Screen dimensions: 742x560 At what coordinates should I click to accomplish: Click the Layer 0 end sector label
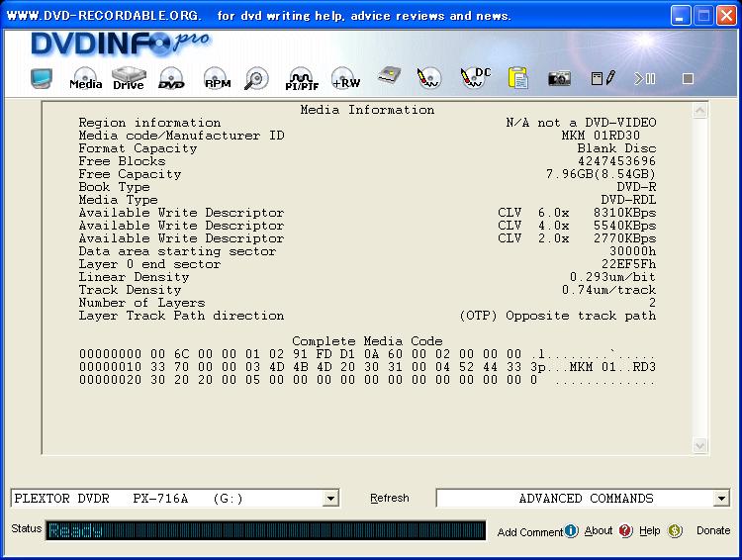click(149, 264)
